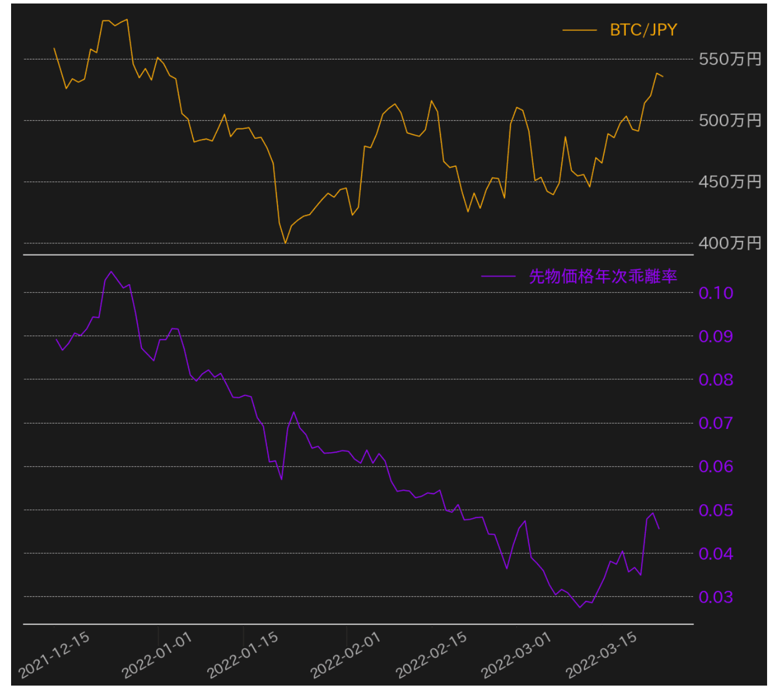Click the 0.07 axis tick label
Image resolution: width=784 pixels, height=692 pixels.
[716, 423]
